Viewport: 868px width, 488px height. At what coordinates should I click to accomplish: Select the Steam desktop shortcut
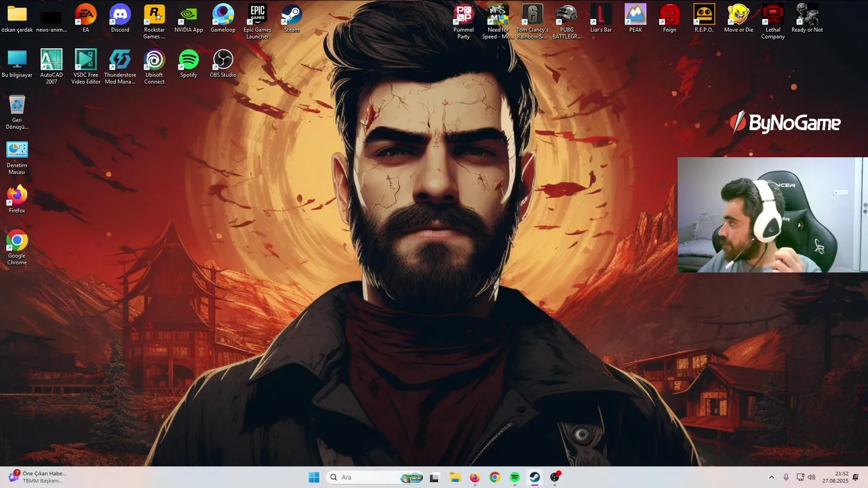[292, 19]
